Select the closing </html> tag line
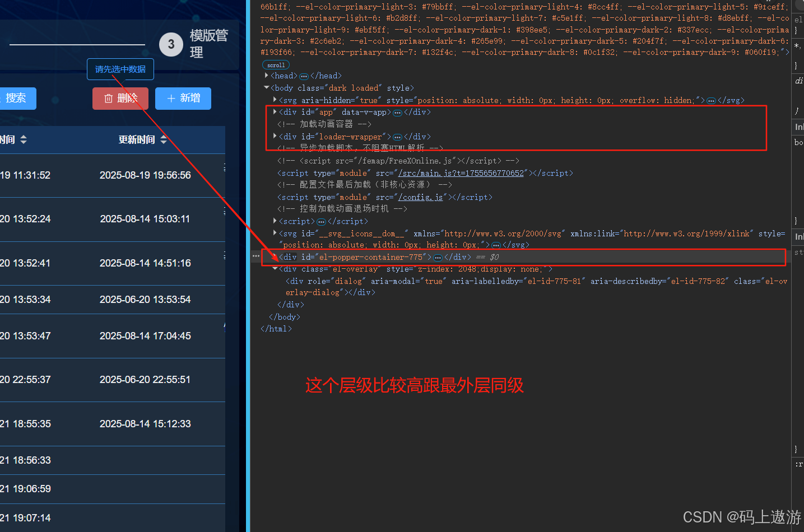 276,329
